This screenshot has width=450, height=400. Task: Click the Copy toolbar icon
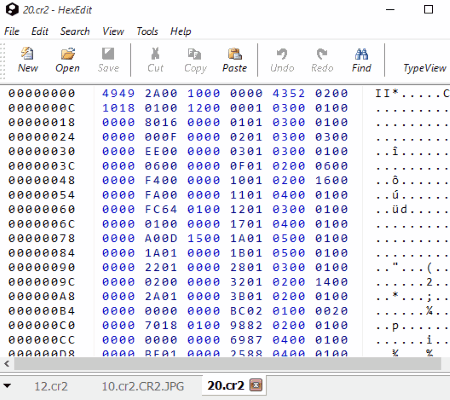194,53
